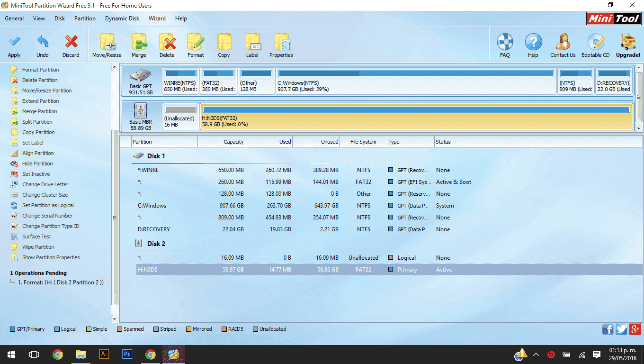Open File Explorer from the taskbar
Screen dimensions: 644x364
click(x=80, y=354)
